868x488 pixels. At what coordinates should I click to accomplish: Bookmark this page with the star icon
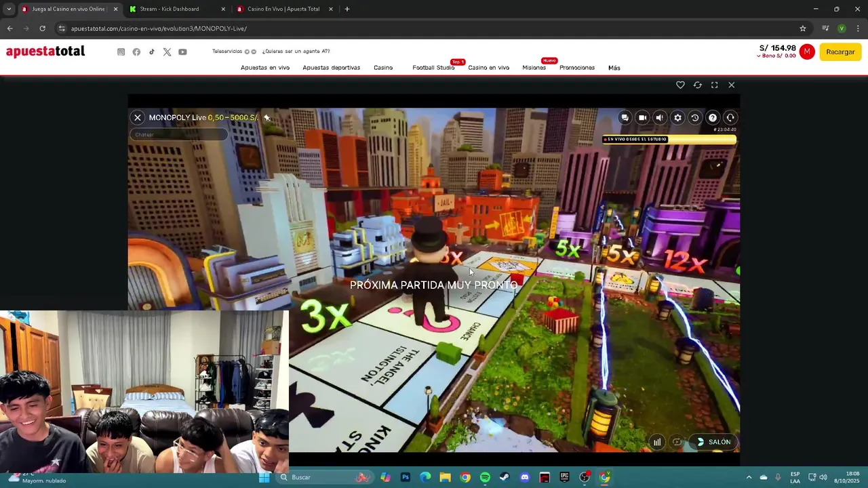tap(803, 28)
